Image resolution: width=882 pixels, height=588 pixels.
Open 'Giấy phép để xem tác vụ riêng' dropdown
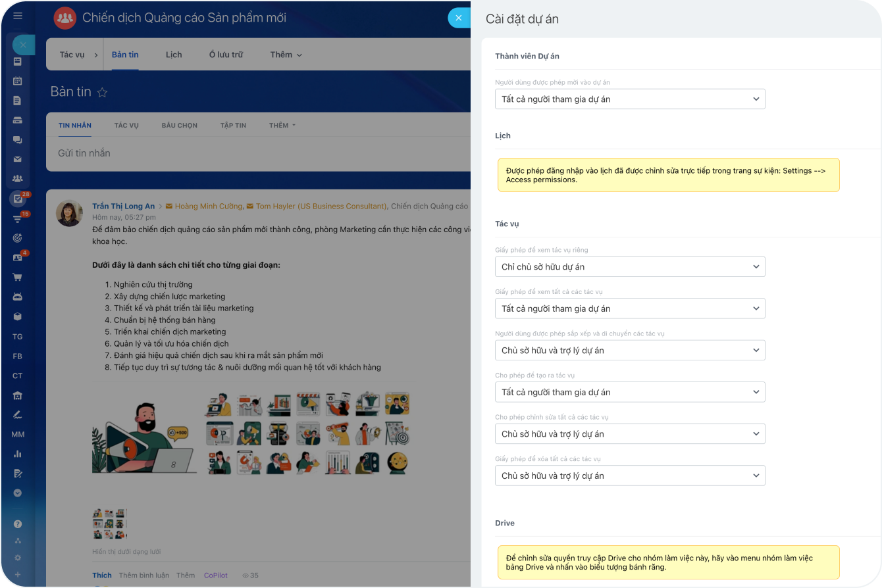630,267
